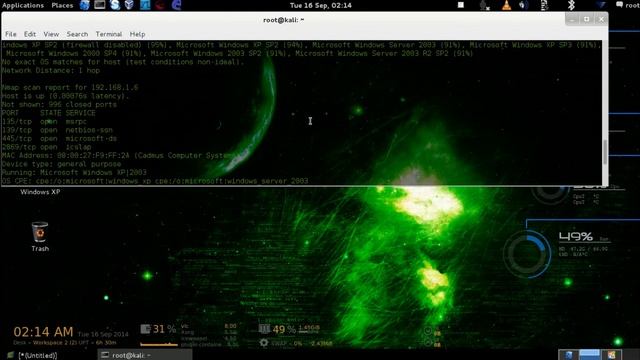This screenshot has width=640, height=360.
Task: Open the Places menu
Action: pyautogui.click(x=62, y=5)
